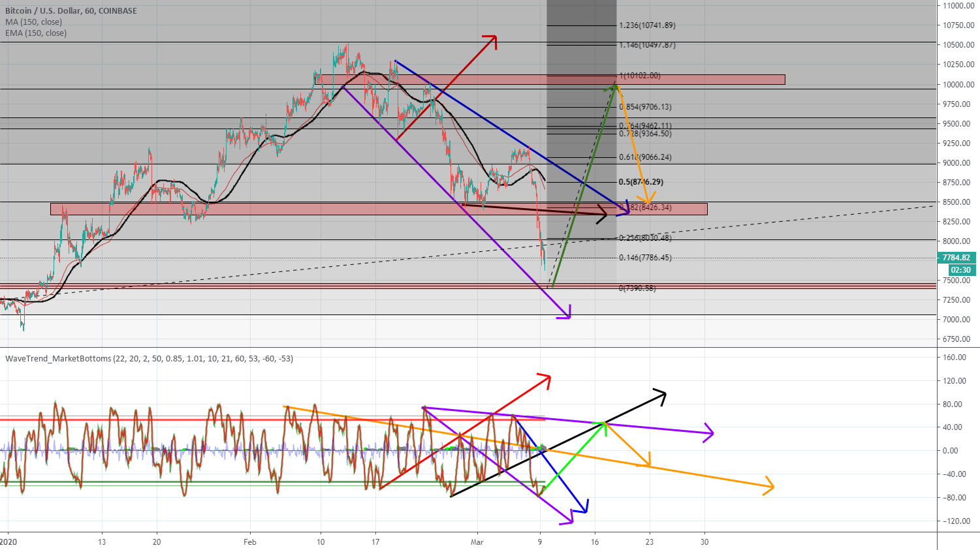
Task: Select the MA (150, close) indicator legend
Action: [x=34, y=22]
